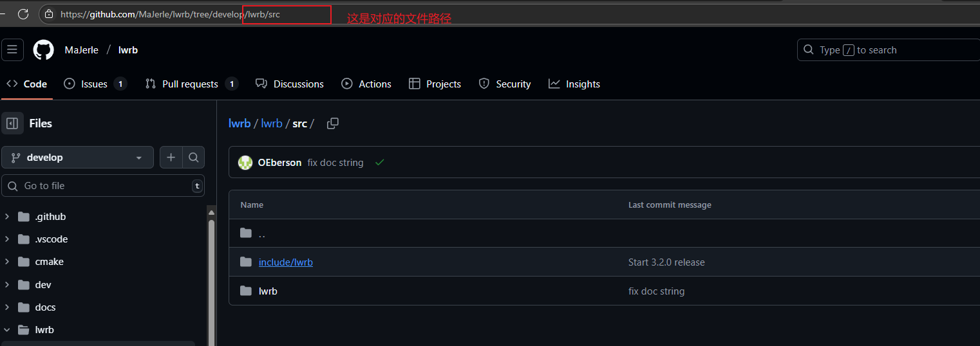Click the folder icon of the include/lwrb row
This screenshot has height=346, width=980.
[x=245, y=262]
